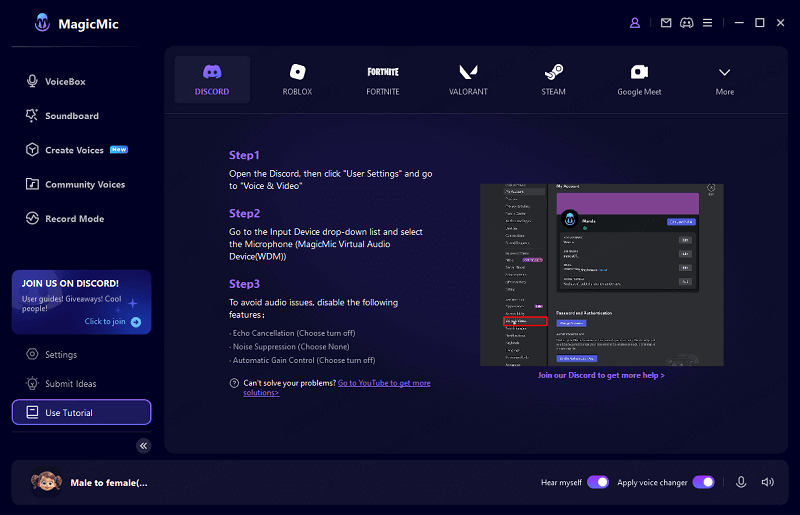Click the Submit Ideas lightbulb icon
Screen dimensions: 800x515
pyautogui.click(x=32, y=383)
